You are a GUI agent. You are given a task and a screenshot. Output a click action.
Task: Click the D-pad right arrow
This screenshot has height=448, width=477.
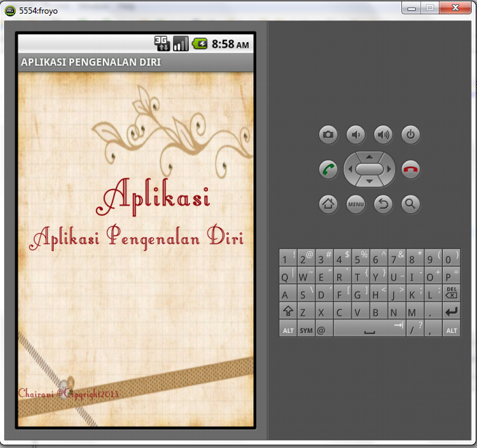(x=389, y=170)
